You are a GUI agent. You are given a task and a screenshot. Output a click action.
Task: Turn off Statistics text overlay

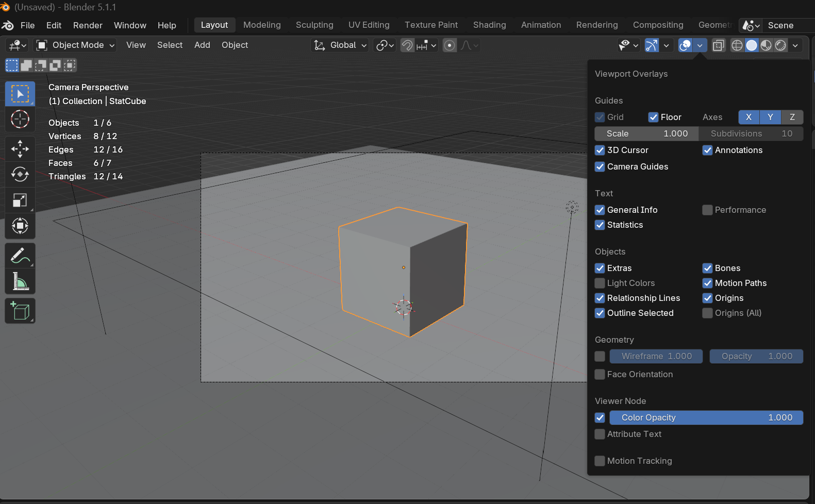[x=600, y=225]
